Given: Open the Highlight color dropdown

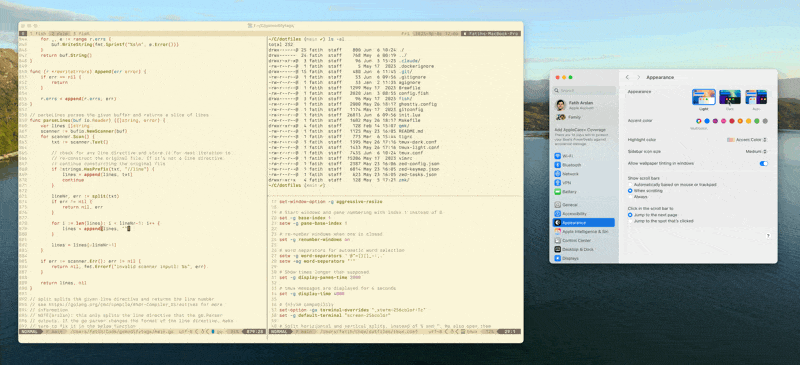Looking at the screenshot, I should click(x=747, y=139).
